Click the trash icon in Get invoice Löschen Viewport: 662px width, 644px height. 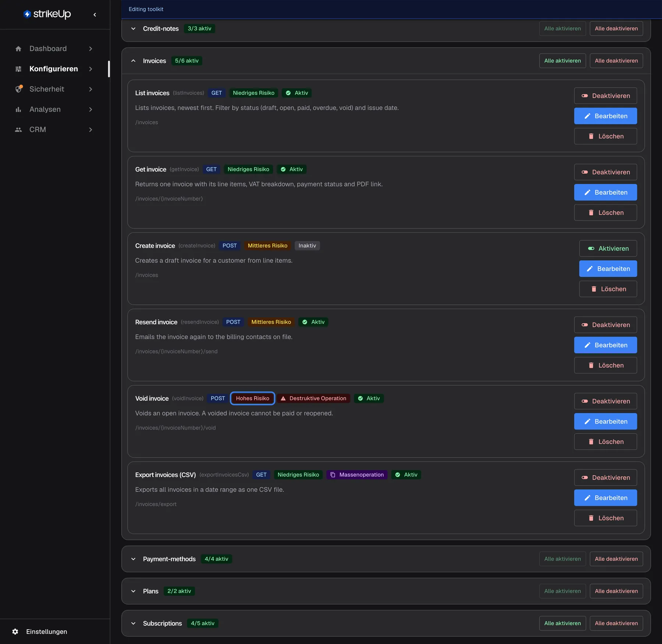click(591, 213)
